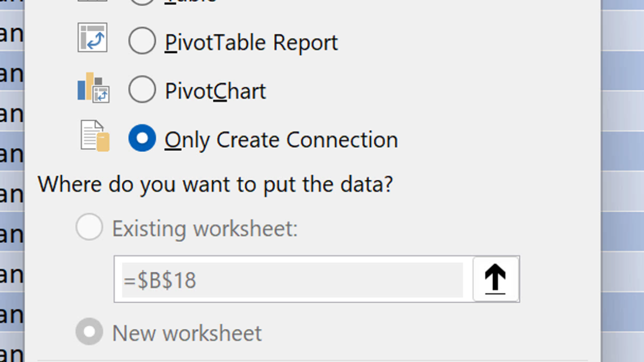Click the collapse dialog up-arrow button

496,279
